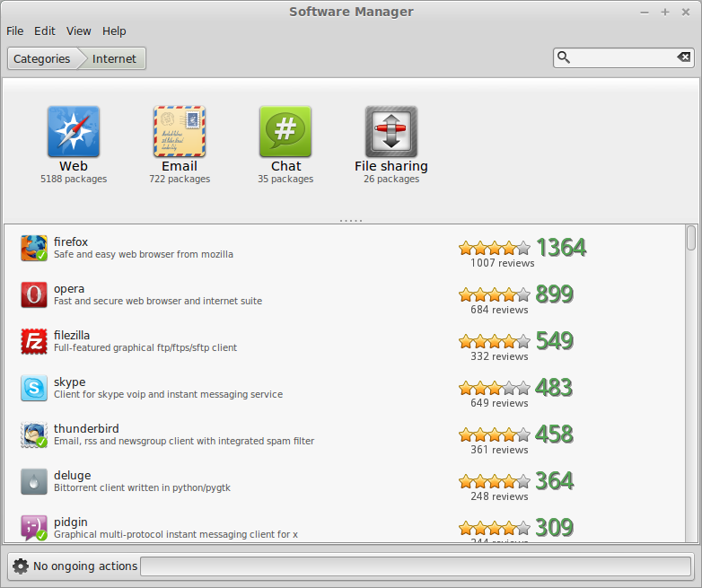Image resolution: width=702 pixels, height=588 pixels.
Task: Clear the search field with backspace icon
Action: (683, 57)
